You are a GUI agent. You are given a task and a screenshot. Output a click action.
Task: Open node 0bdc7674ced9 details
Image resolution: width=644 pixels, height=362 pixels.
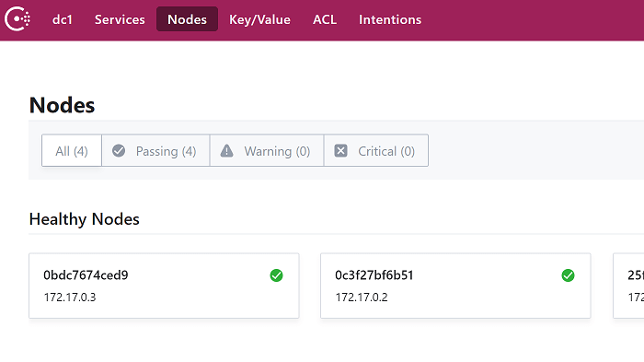164,286
